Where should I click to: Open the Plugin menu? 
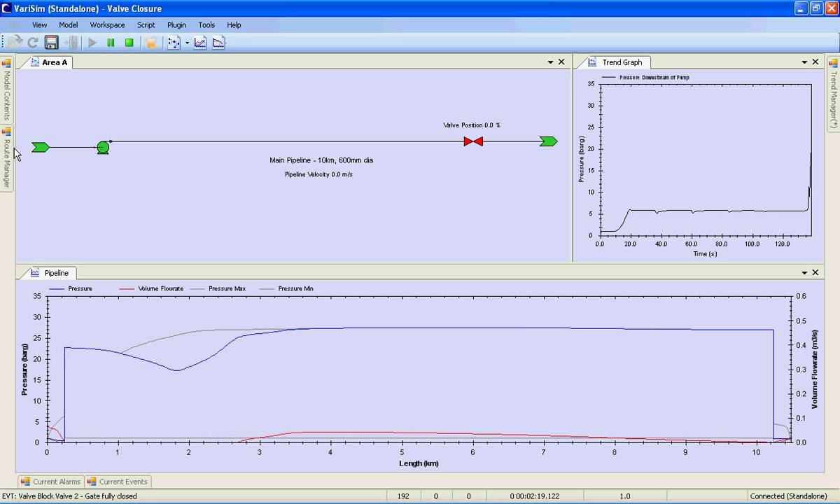pyautogui.click(x=176, y=24)
